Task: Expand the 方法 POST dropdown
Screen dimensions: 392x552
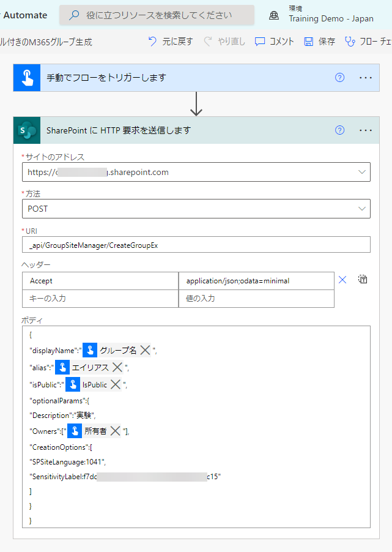Action: [362, 209]
